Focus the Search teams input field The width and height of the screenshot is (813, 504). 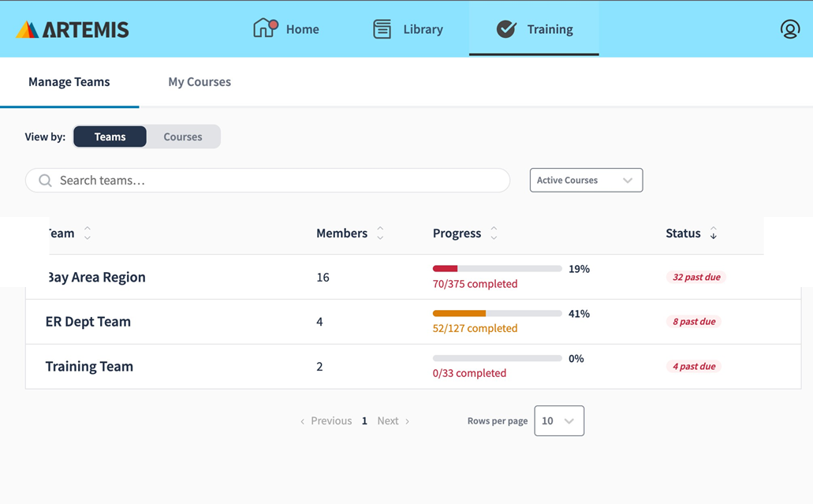[x=276, y=181]
